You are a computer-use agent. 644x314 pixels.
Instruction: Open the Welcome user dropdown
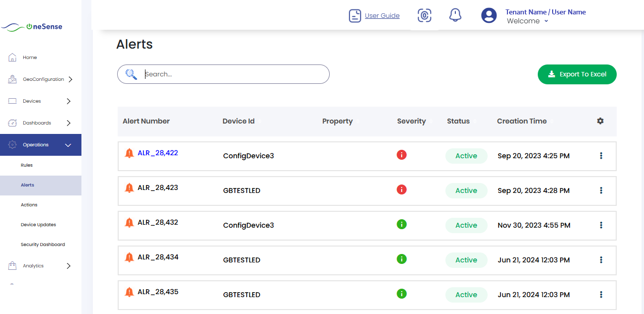[x=527, y=21]
